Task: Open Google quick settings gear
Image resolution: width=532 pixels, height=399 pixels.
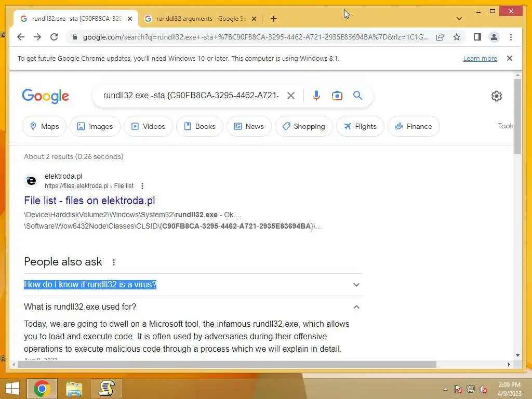Action: pos(496,96)
